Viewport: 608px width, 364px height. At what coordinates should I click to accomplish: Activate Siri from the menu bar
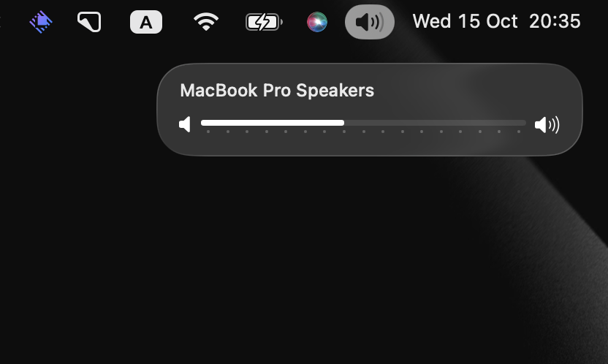[317, 22]
